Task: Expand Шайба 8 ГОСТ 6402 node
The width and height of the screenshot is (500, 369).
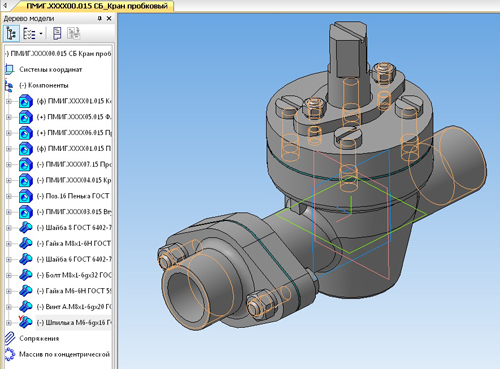Action: click(x=9, y=228)
